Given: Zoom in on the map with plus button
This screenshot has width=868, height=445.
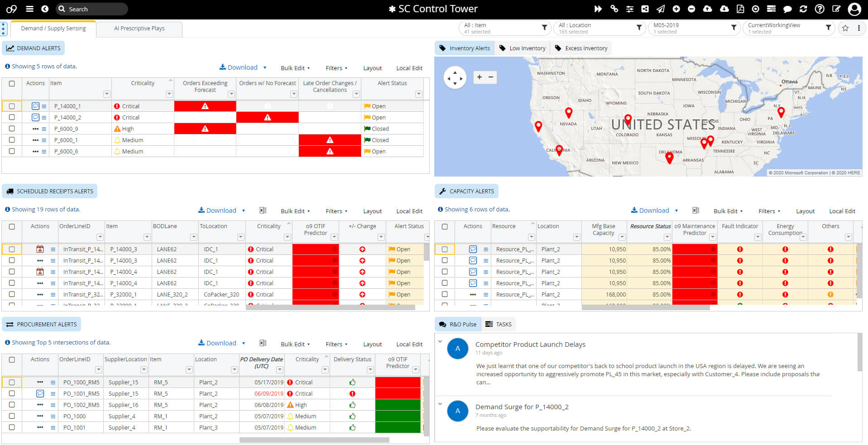Looking at the screenshot, I should click(x=480, y=77).
